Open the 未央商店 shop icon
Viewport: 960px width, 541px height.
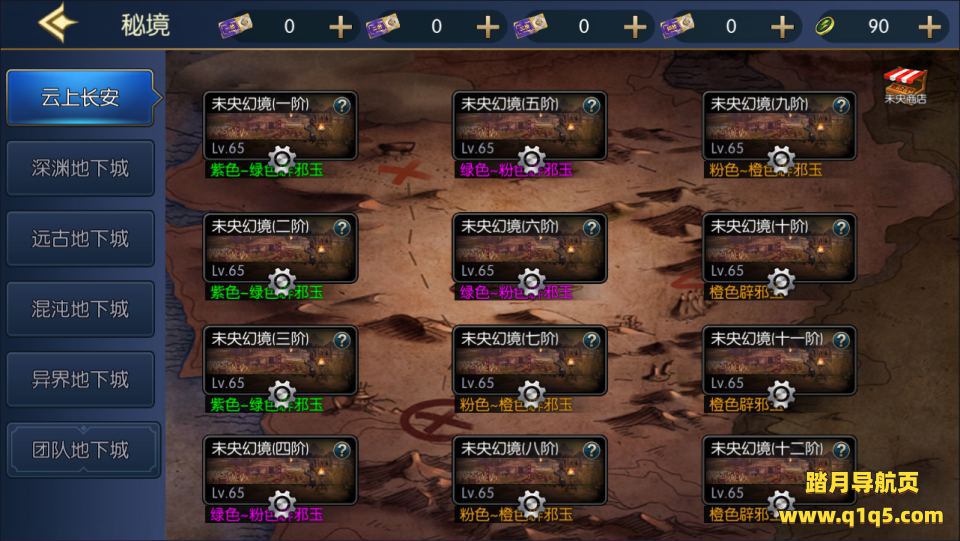point(904,85)
